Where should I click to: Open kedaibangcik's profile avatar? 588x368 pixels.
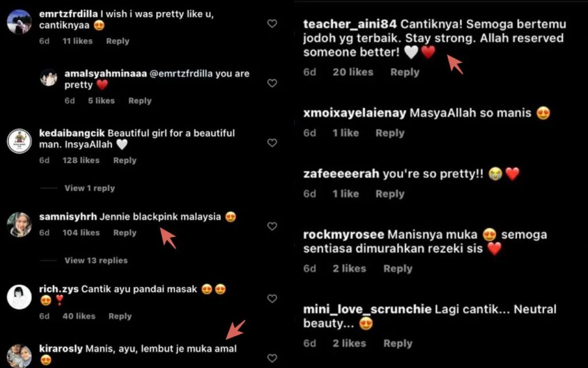pyautogui.click(x=19, y=141)
